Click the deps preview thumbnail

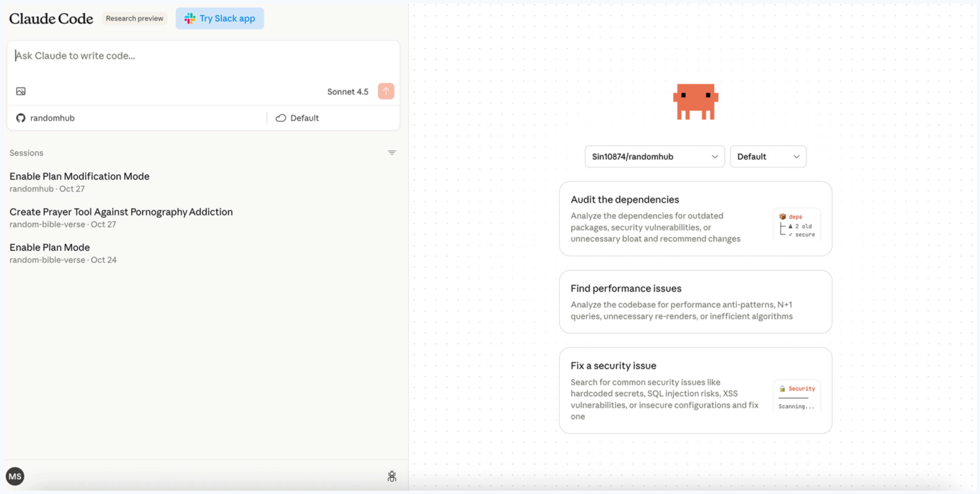[797, 225]
